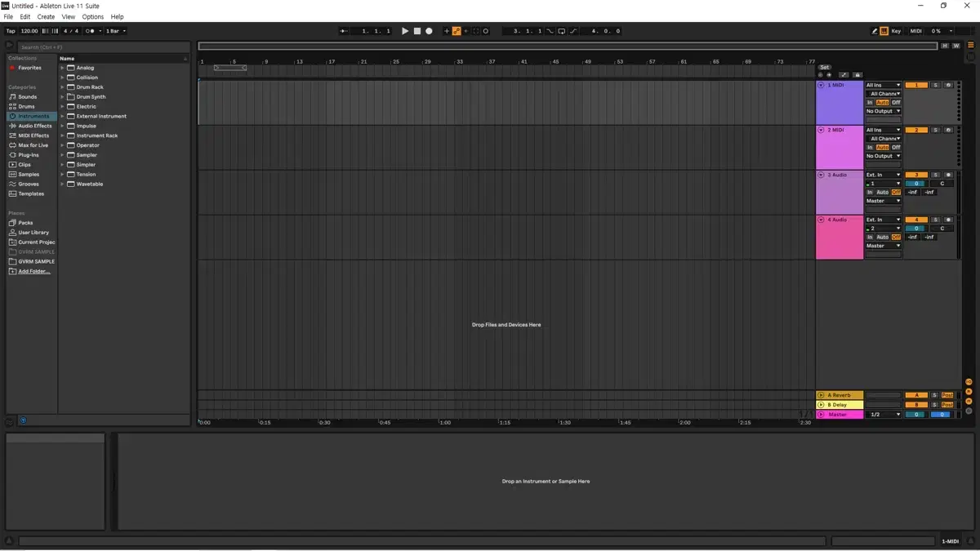Toggle the Punch-Out switch icon

573,31
